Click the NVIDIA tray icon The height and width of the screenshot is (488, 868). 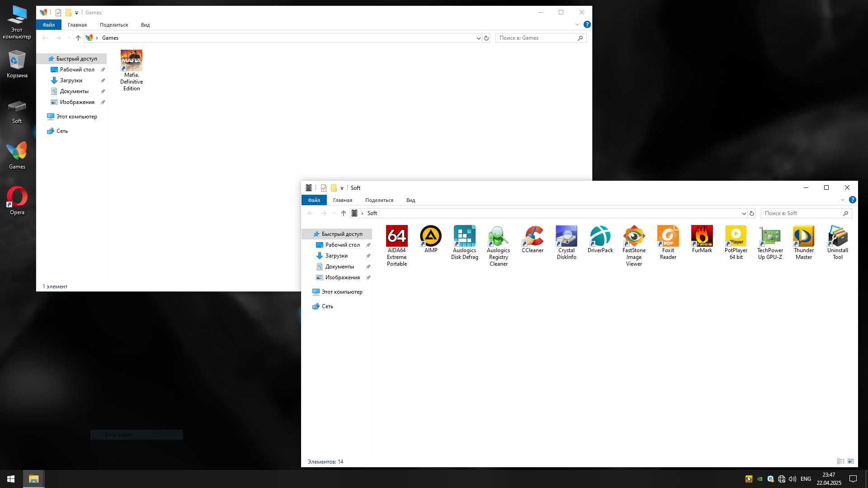click(x=759, y=479)
